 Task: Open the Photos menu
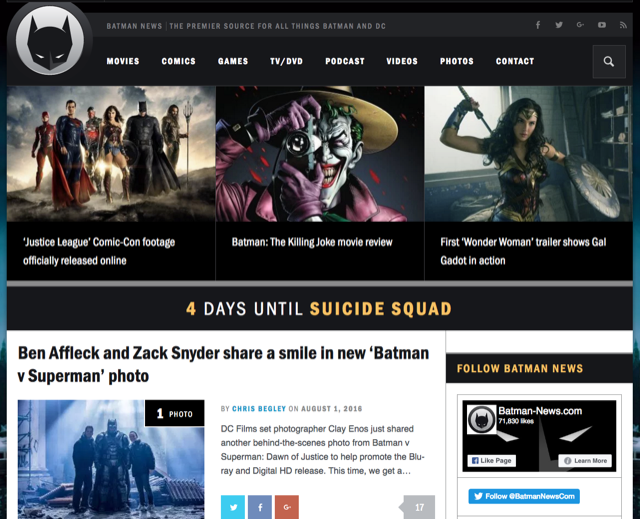pos(457,61)
